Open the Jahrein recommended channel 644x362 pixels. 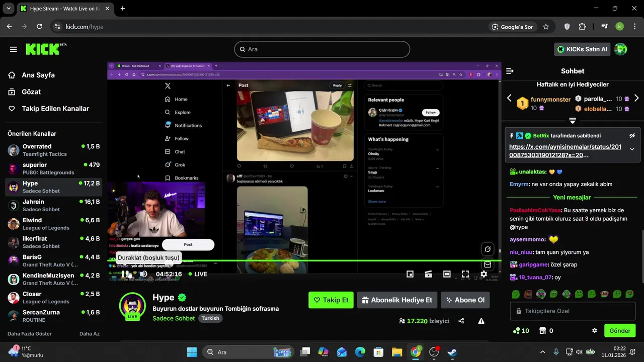click(x=53, y=205)
